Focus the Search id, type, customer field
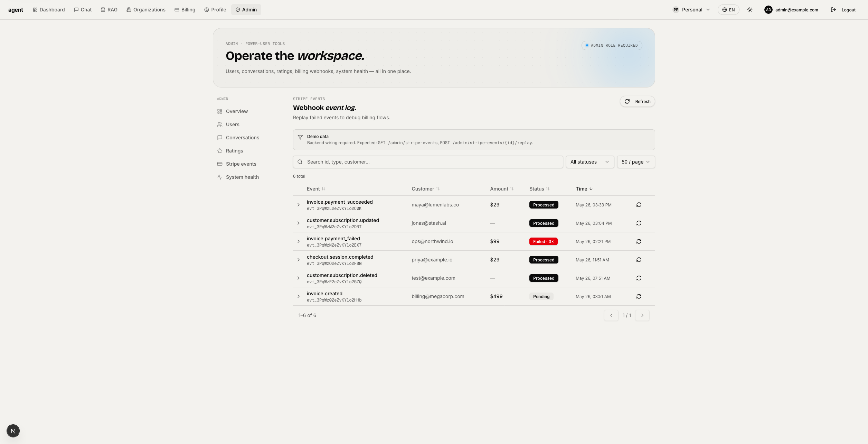Image resolution: width=868 pixels, height=444 pixels. 428,162
